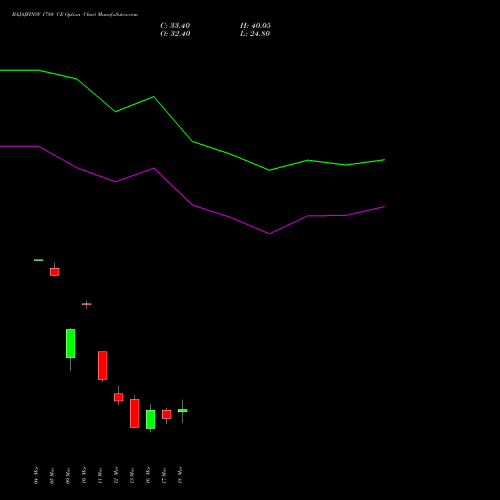Click the 04 Mar date axis label
Screen dimensions: 500x500
click(36, 475)
